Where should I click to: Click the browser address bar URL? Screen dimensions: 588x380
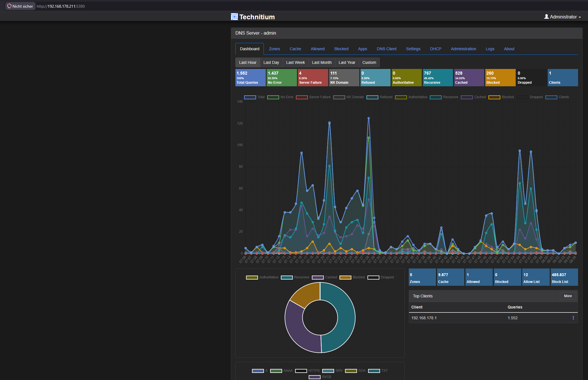click(x=61, y=6)
